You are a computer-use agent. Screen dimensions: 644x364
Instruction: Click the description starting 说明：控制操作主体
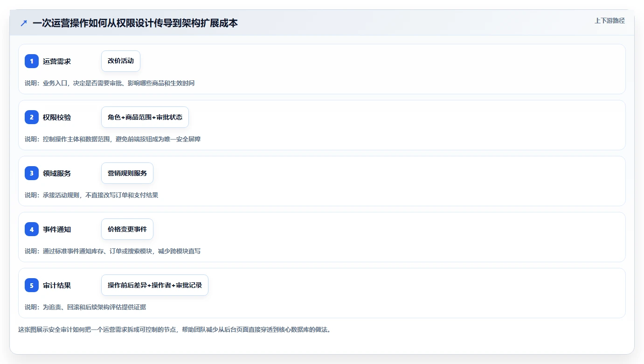pyautogui.click(x=113, y=139)
